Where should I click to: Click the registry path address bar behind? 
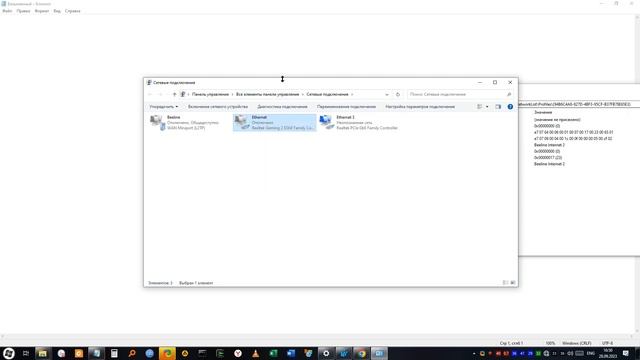coord(579,104)
